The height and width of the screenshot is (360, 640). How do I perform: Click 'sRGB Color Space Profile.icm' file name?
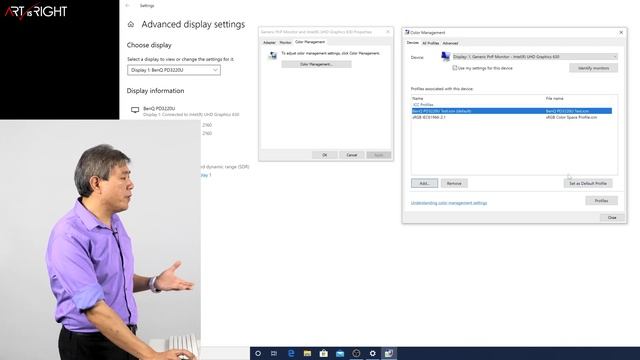pos(571,117)
